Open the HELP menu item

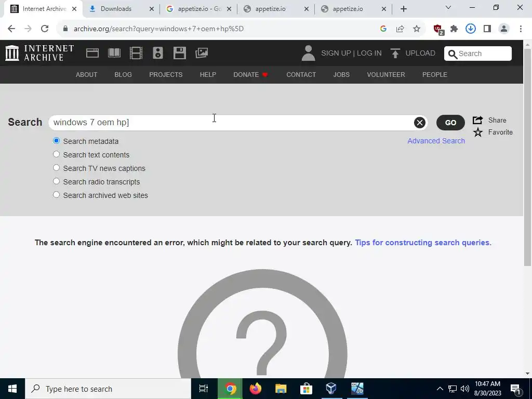(x=208, y=75)
